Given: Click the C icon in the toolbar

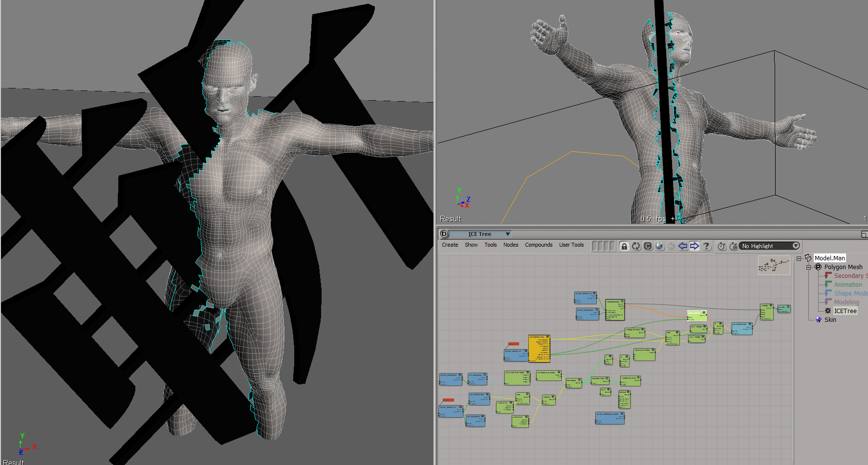Looking at the screenshot, I should [x=648, y=246].
